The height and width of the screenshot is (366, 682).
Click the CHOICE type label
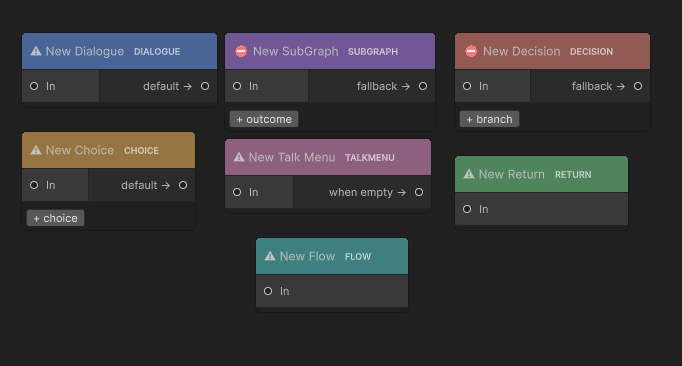141,151
